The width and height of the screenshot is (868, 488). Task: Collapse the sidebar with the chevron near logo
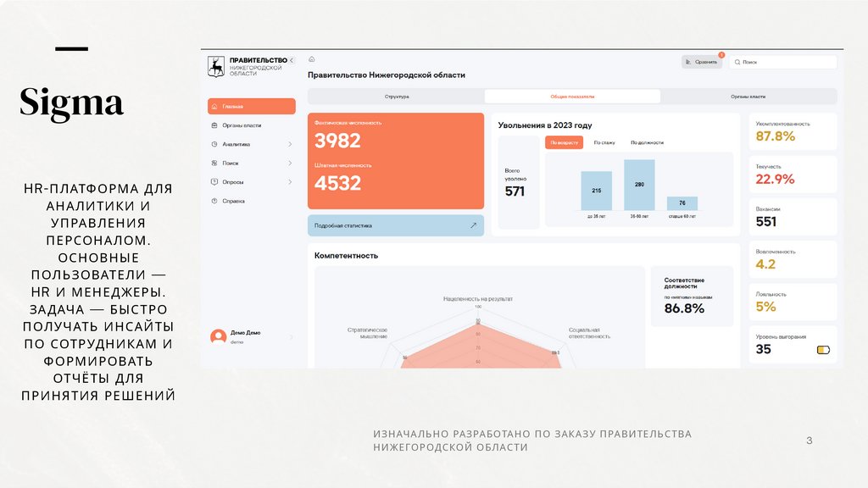click(x=292, y=60)
